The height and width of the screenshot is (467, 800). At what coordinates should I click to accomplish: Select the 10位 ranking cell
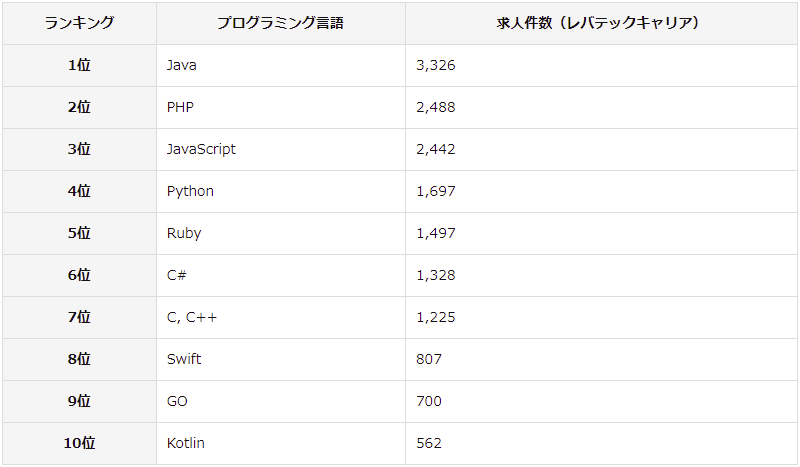(x=79, y=443)
